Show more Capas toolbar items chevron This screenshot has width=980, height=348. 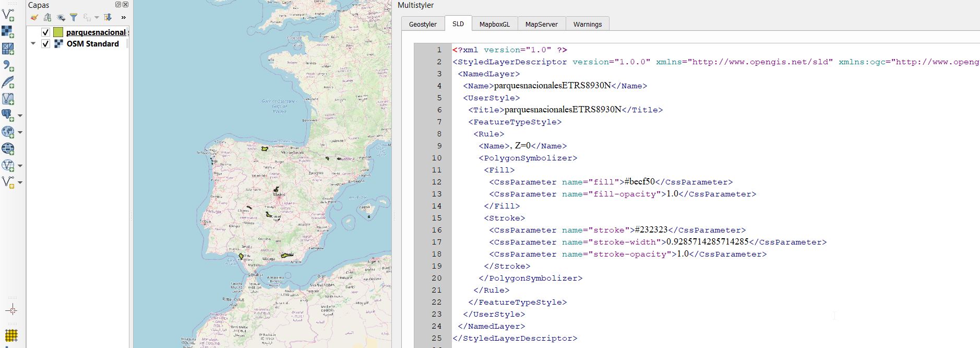pyautogui.click(x=124, y=17)
